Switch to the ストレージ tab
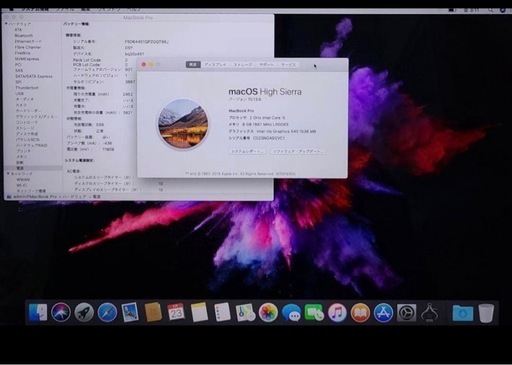 (243, 64)
